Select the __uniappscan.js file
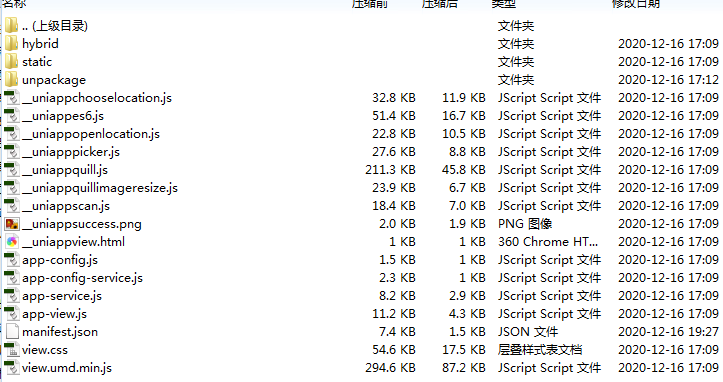Screen dimensions: 723x382 tap(66, 206)
